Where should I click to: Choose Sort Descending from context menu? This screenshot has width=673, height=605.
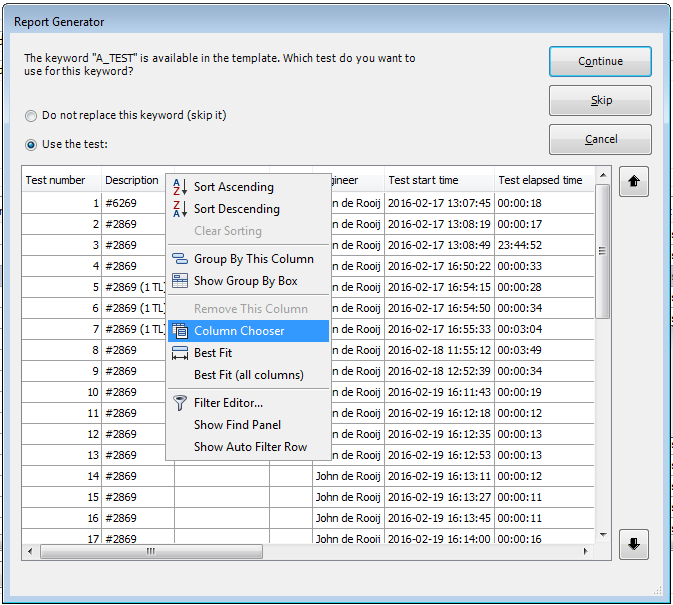click(249, 209)
